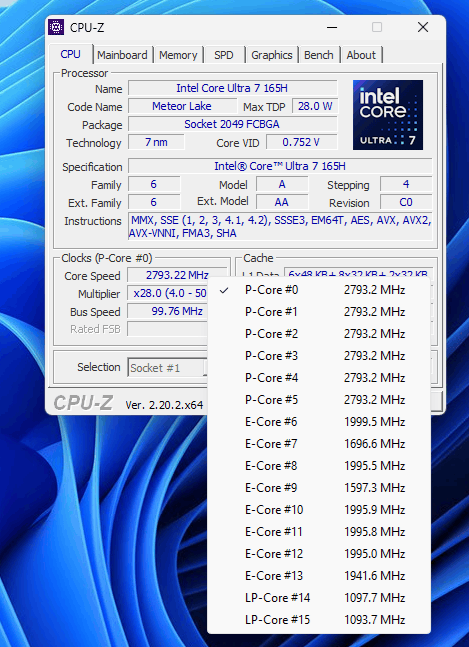Select P-Core #1 in the core list
Viewport: 469px width, 647px height.
(x=319, y=312)
